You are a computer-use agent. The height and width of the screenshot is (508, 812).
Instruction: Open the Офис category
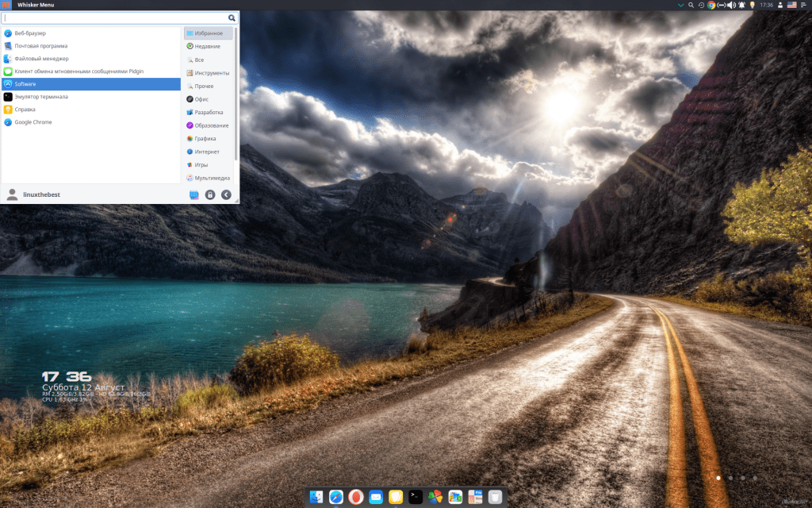(209, 99)
